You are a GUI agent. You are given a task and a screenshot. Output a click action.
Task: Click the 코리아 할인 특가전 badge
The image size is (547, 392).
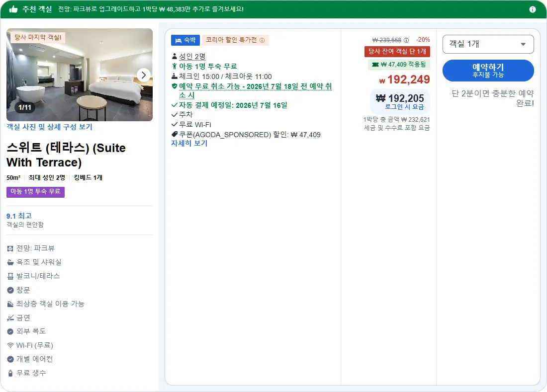tap(235, 40)
